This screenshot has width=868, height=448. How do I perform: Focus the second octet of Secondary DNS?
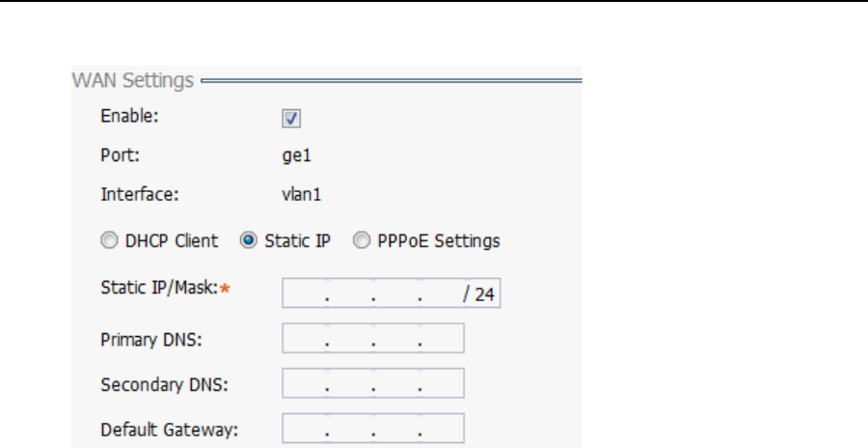point(350,384)
